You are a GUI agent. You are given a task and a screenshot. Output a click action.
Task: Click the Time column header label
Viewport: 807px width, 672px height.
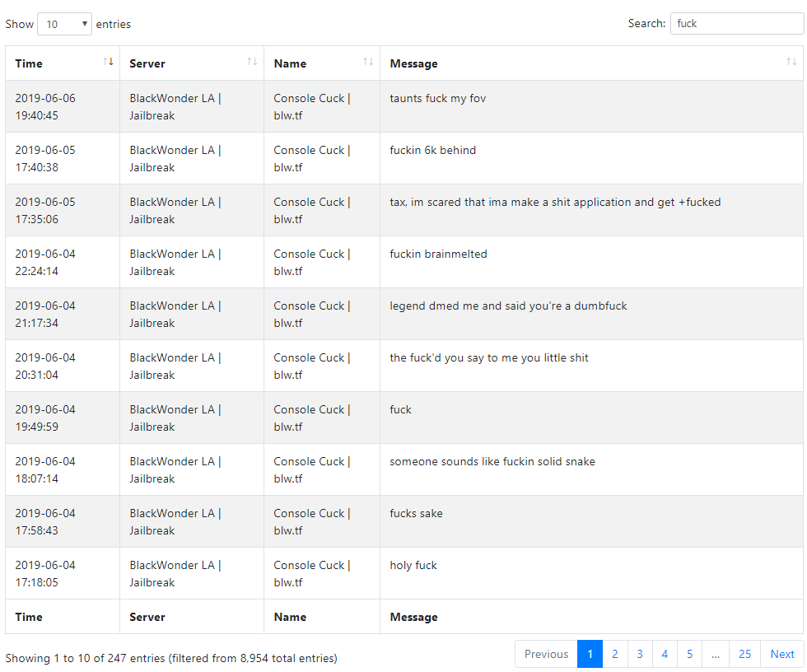[x=29, y=63]
